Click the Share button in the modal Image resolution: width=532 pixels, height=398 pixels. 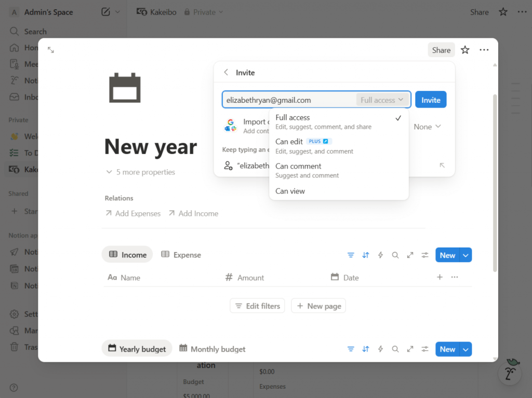[x=441, y=50]
